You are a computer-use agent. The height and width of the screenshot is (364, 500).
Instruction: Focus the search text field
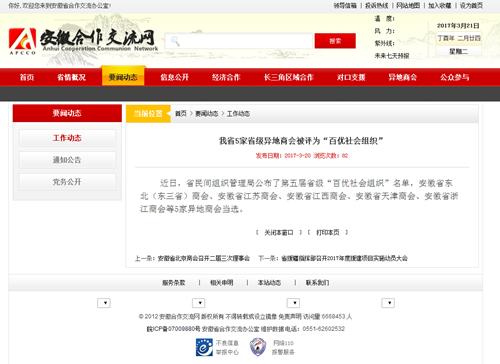click(239, 41)
